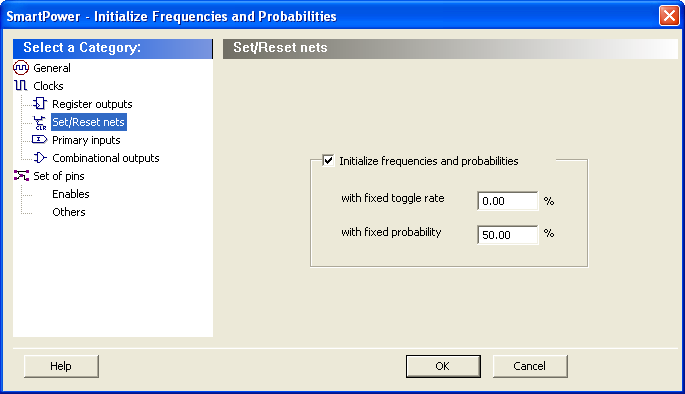Uncheck Initialize frequencies and probabilities checkbox
The image size is (685, 394).
point(328,160)
